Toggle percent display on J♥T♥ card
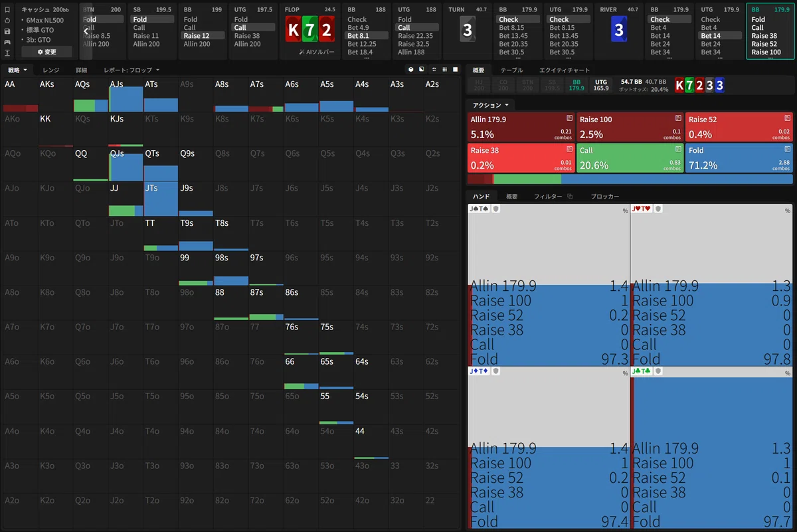Viewport: 797px width, 532px height. [788, 211]
